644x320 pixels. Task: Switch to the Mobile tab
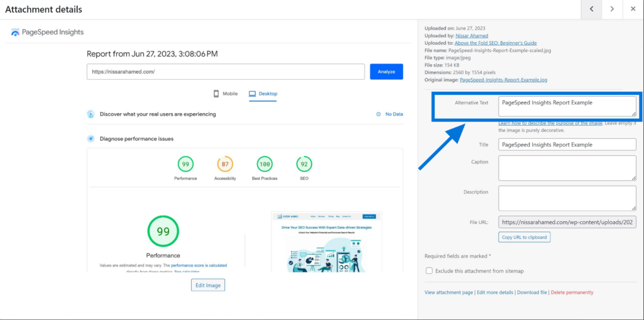click(225, 94)
